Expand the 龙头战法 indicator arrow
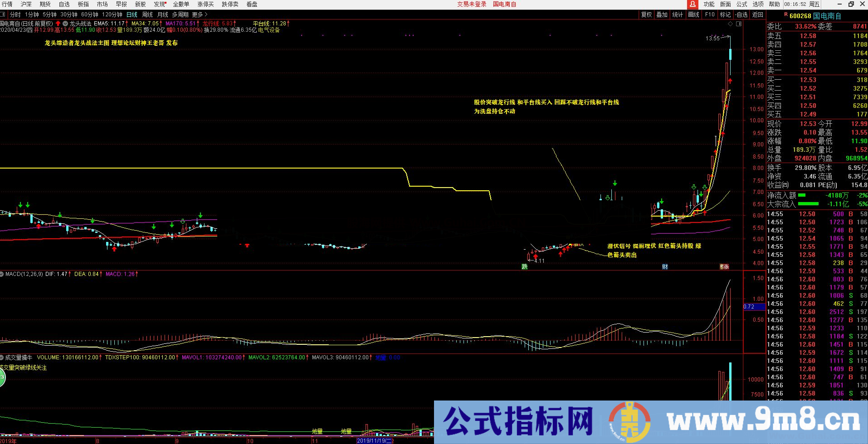Screen dimensions: 868x444 point(65,23)
